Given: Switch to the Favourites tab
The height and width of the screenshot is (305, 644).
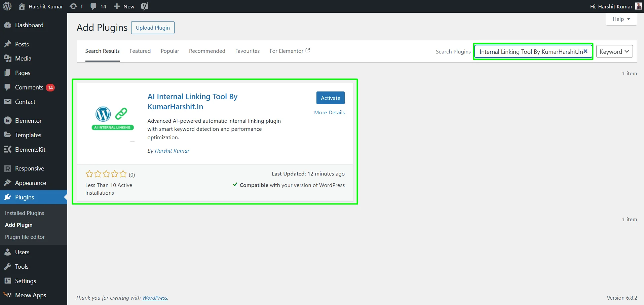Looking at the screenshot, I should [248, 51].
